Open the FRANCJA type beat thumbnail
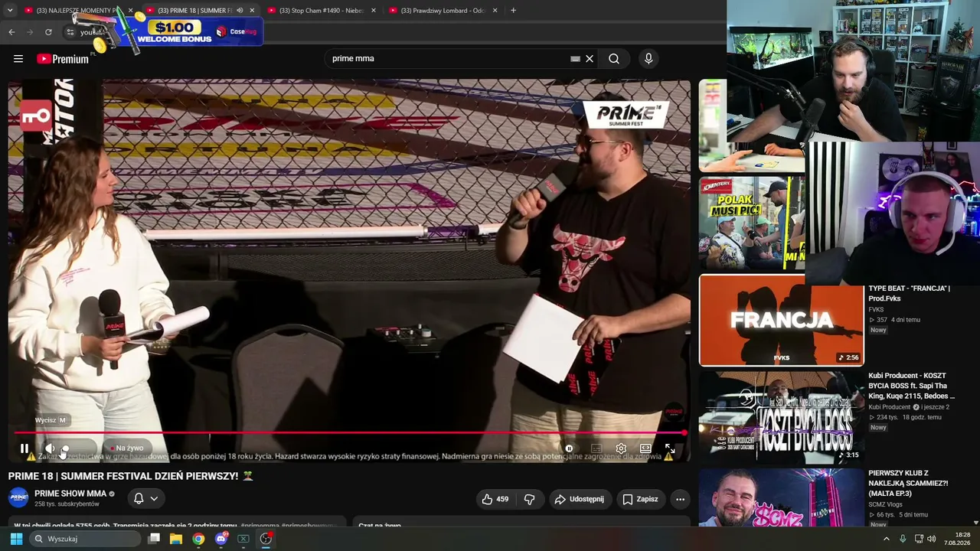 (781, 320)
